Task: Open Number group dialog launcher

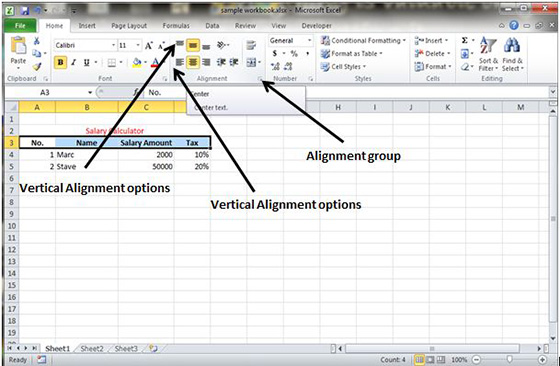Action: point(311,79)
